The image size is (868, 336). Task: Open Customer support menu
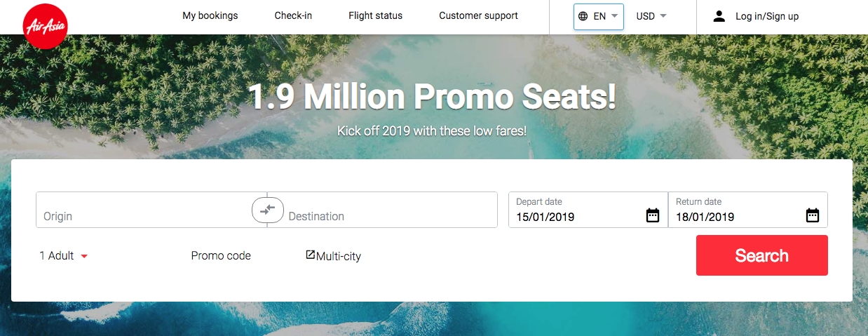tap(478, 16)
